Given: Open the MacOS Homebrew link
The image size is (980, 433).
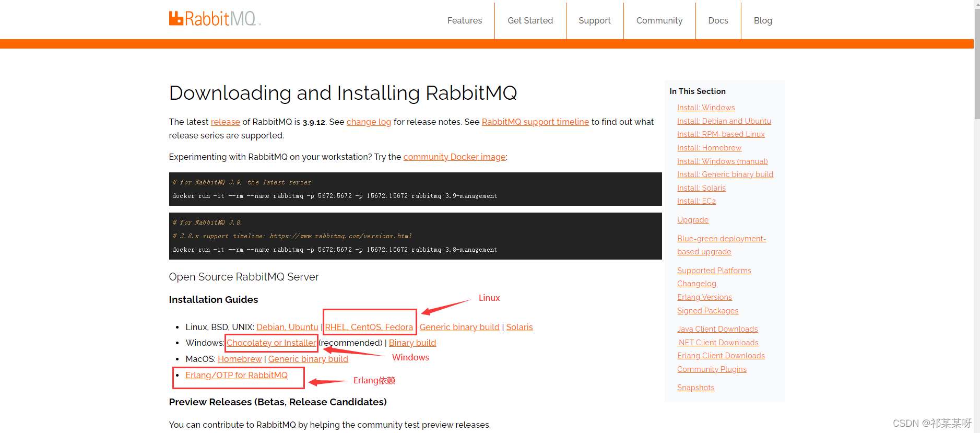Looking at the screenshot, I should click(x=240, y=359).
